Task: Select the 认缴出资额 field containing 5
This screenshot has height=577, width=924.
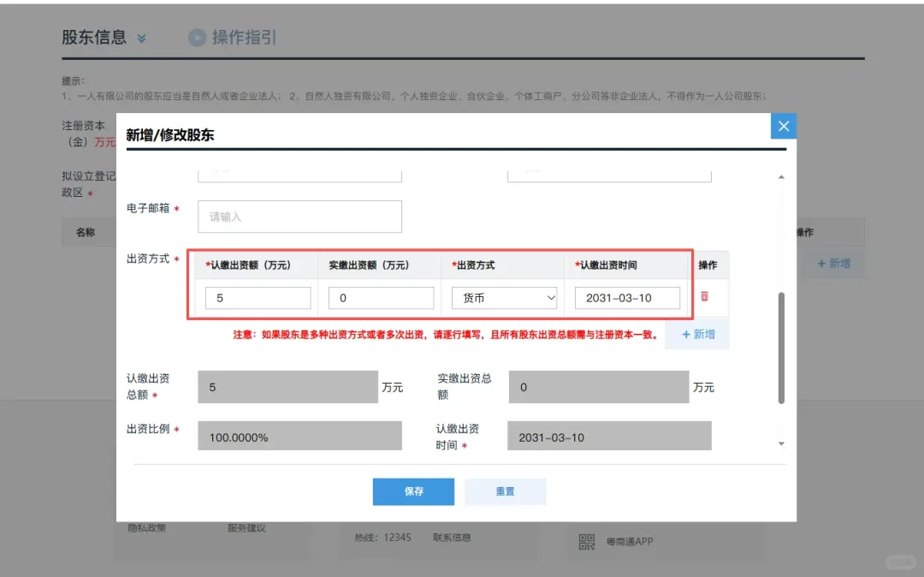Action: tap(258, 297)
